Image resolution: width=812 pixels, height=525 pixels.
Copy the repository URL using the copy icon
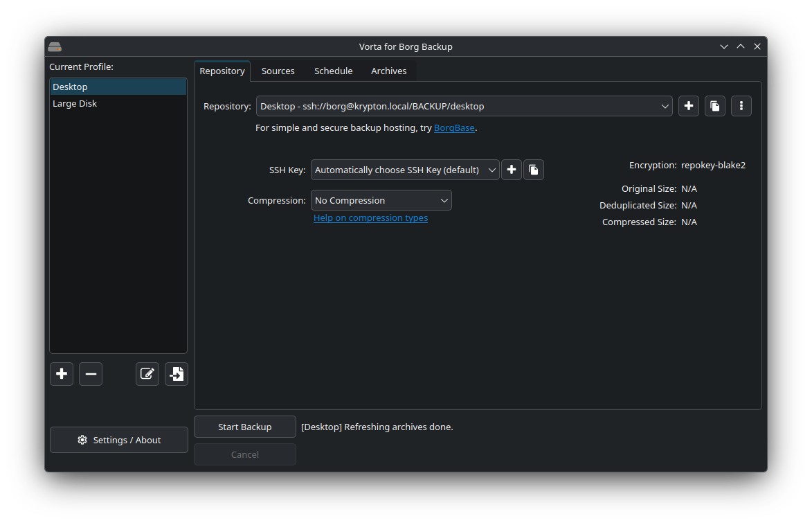714,105
